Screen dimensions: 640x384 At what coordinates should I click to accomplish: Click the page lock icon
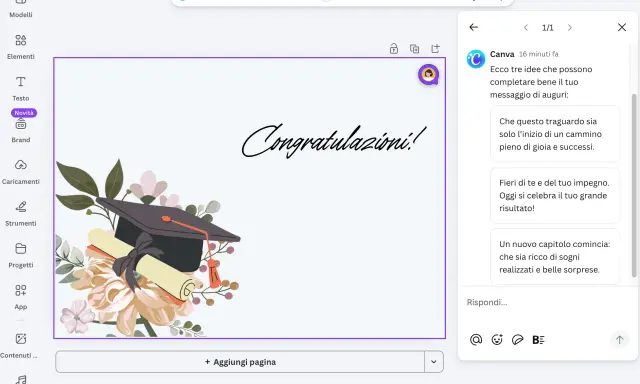pyautogui.click(x=394, y=49)
